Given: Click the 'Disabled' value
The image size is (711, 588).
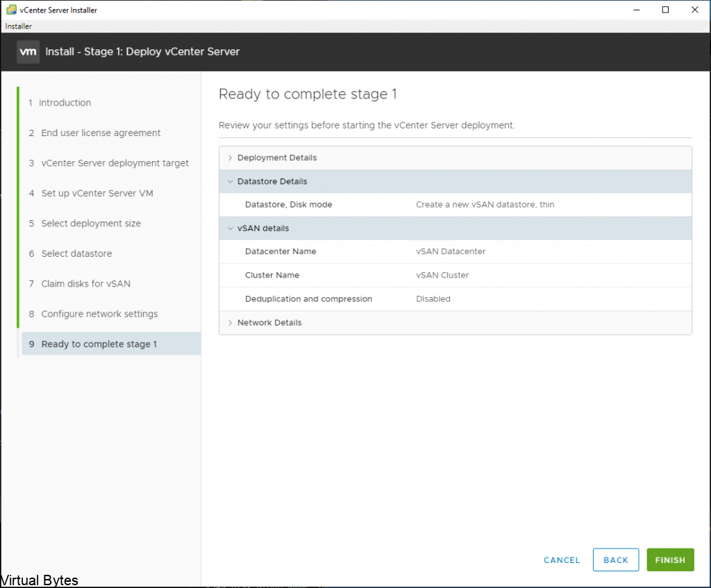Looking at the screenshot, I should (x=433, y=299).
